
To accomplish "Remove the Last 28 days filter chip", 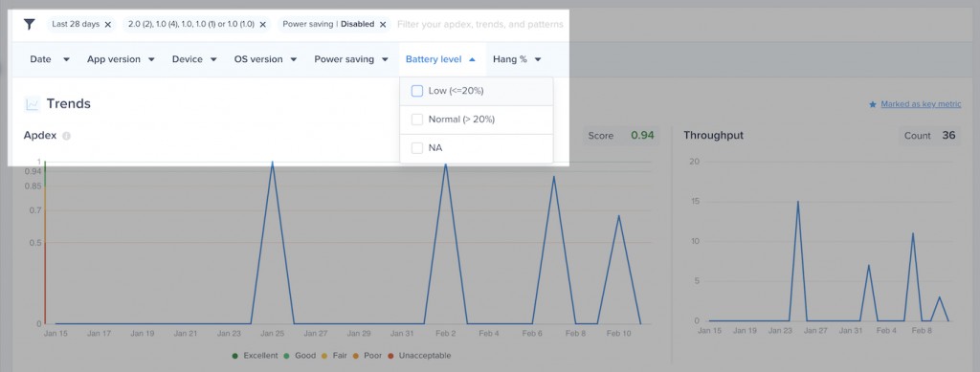I will pyautogui.click(x=108, y=24).
